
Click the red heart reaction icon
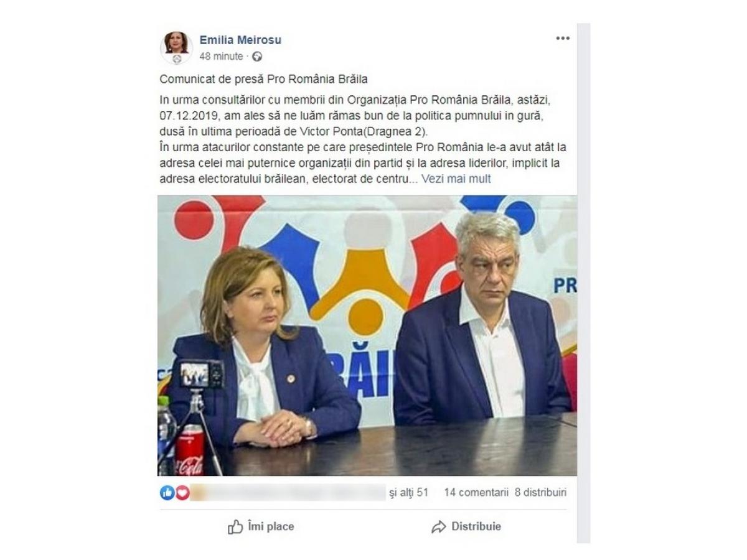point(182,493)
